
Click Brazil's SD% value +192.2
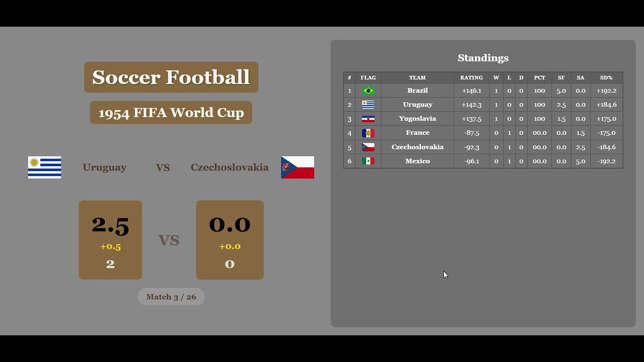coord(606,91)
